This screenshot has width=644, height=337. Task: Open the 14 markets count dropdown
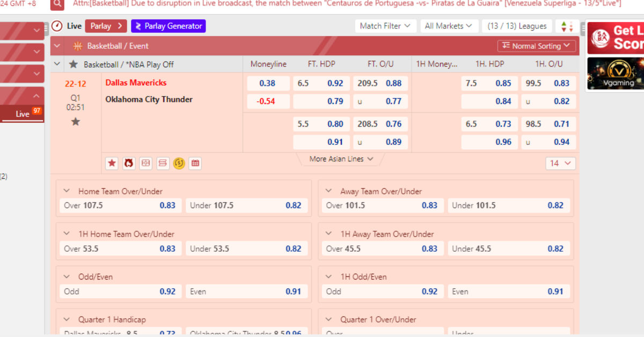tap(561, 163)
